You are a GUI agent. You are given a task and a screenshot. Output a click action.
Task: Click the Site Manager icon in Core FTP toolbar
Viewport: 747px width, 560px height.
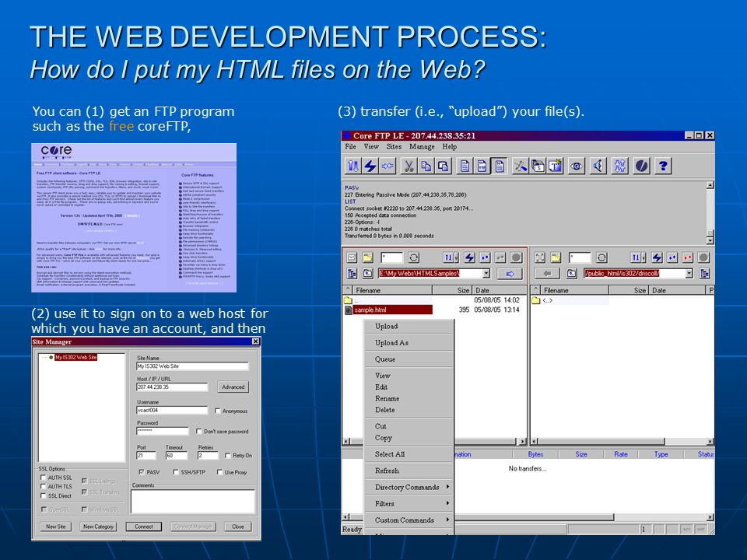(353, 166)
